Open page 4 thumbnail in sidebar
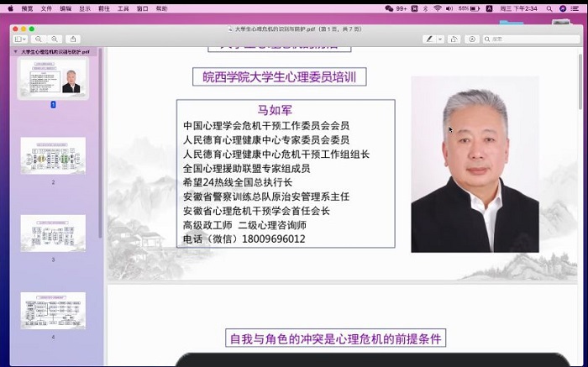The width and height of the screenshot is (588, 367). [53, 310]
